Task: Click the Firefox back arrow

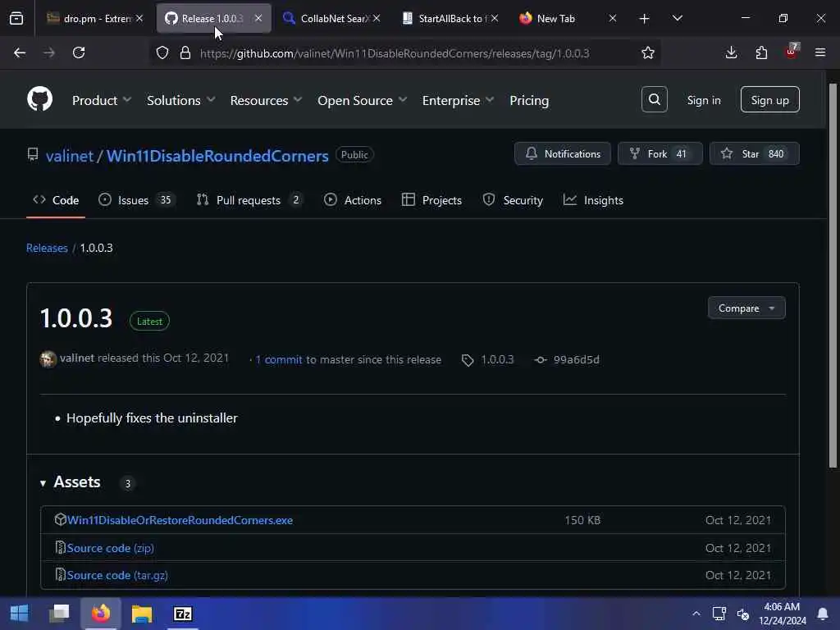Action: 20,52
